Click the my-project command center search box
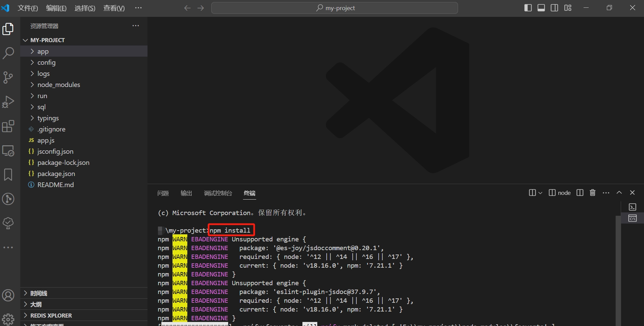Screen dimensions: 644x326 334,8
